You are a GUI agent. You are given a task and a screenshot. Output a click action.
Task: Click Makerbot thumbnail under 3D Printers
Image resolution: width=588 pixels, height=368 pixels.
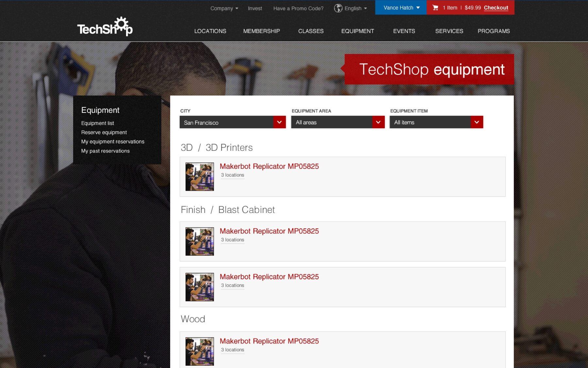(200, 177)
